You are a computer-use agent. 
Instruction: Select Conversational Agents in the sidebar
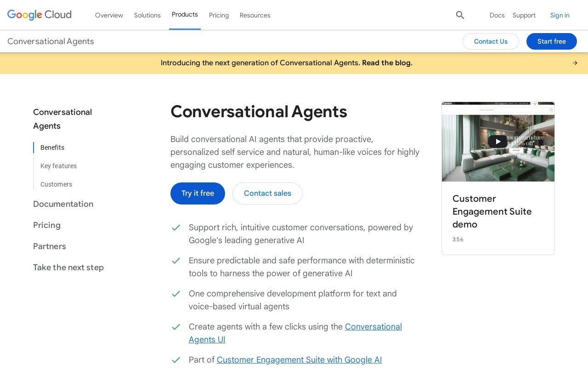(x=62, y=119)
